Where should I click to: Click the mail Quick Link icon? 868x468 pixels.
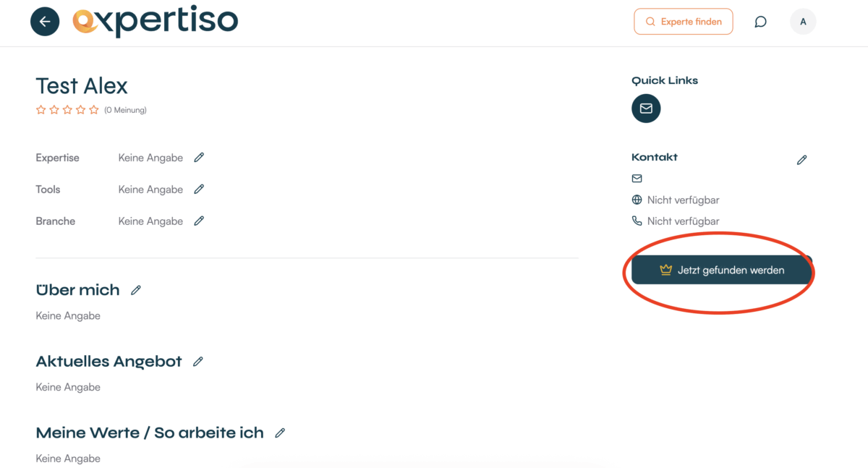pos(646,109)
